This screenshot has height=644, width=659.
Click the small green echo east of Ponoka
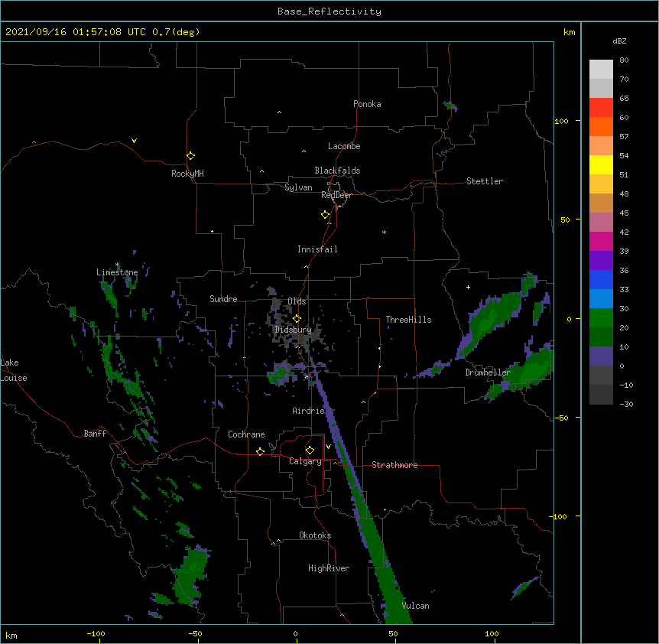450,106
